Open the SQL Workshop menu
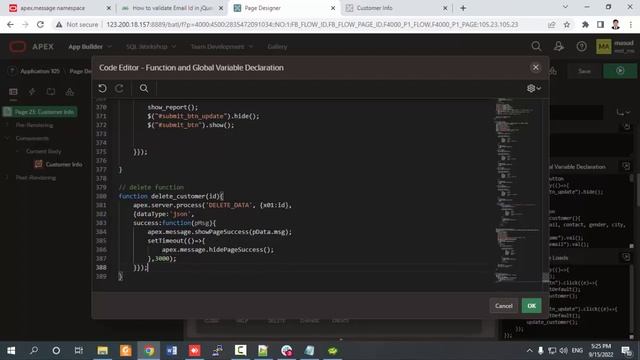Image resolution: width=640 pixels, height=360 pixels. pyautogui.click(x=151, y=47)
